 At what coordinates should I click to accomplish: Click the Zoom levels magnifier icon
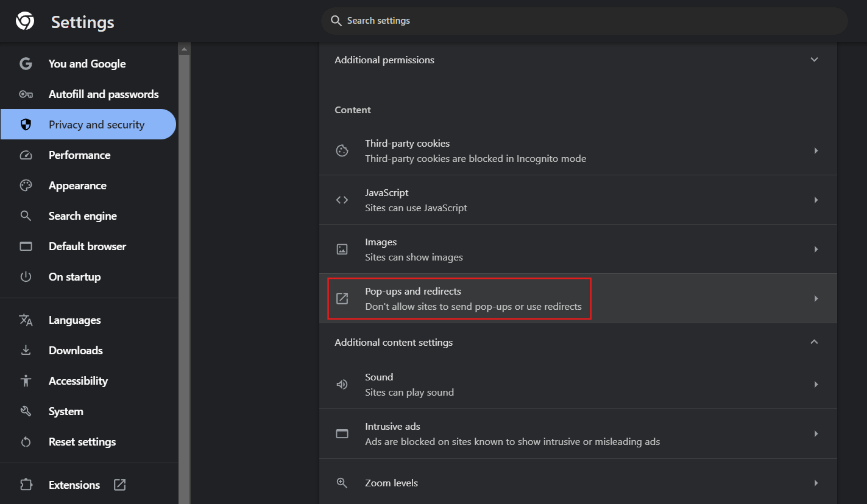(342, 483)
